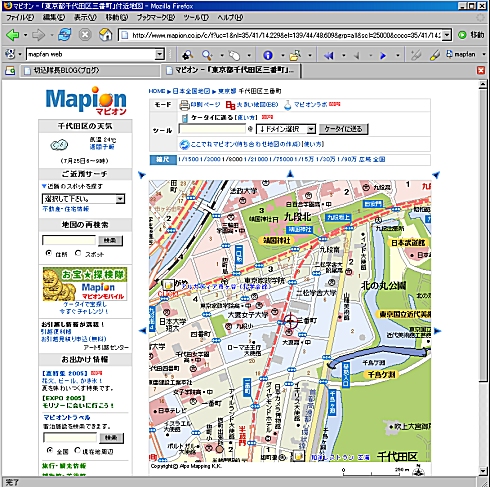Open the ドメイン選択 dropdown
The image size is (490, 487).
point(286,129)
